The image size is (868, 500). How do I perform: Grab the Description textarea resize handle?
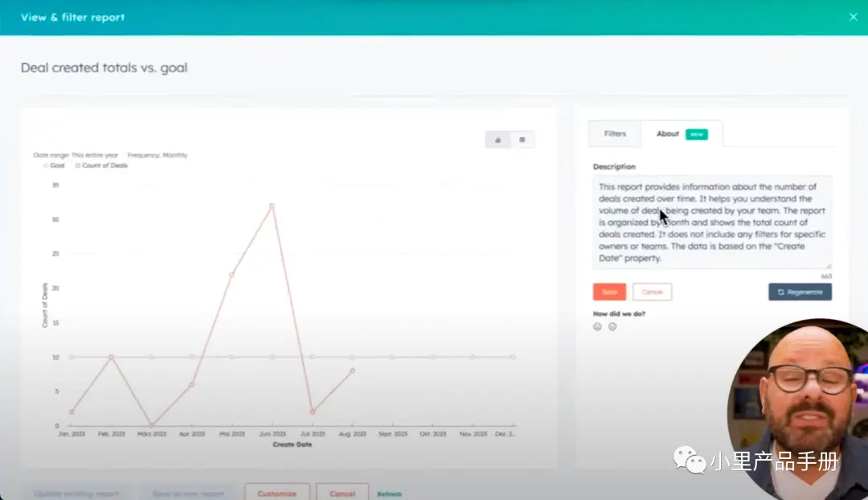(829, 266)
